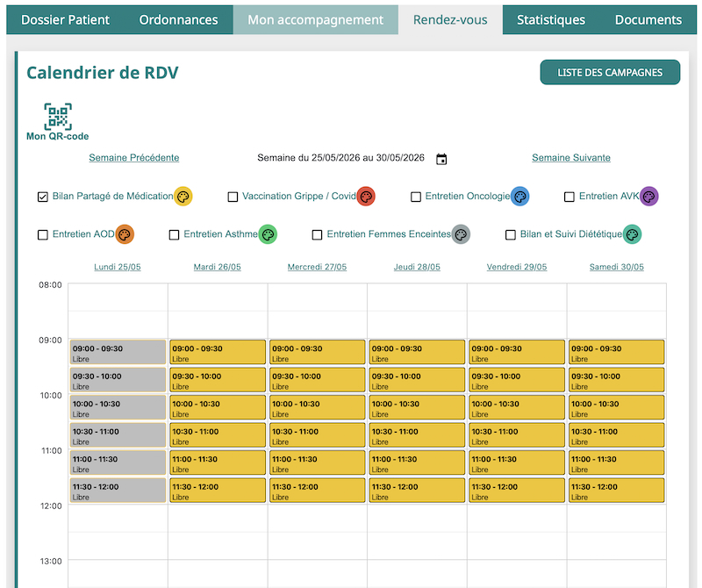Click red palette icon for Vaccination Grippe / Covid
Image resolution: width=702 pixels, height=588 pixels.
pyautogui.click(x=366, y=197)
